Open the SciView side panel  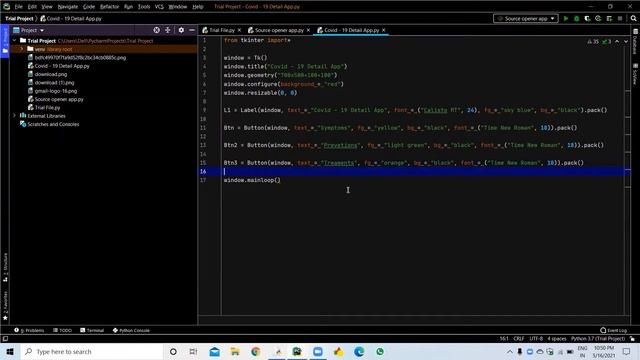click(x=636, y=74)
